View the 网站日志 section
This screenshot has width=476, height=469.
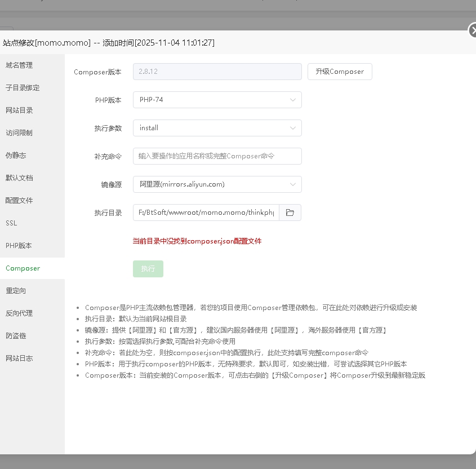[x=19, y=358]
